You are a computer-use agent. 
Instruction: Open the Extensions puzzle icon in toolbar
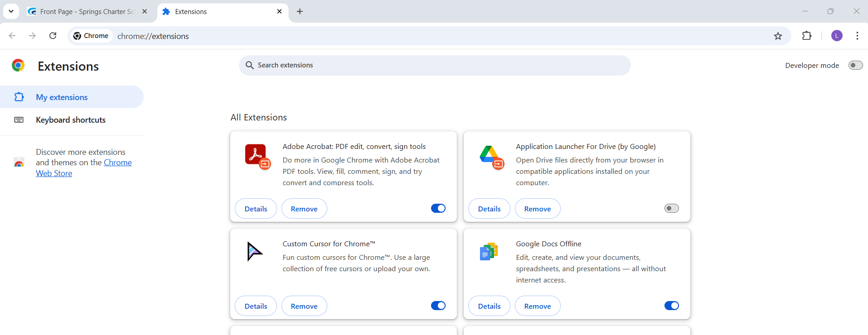click(806, 36)
